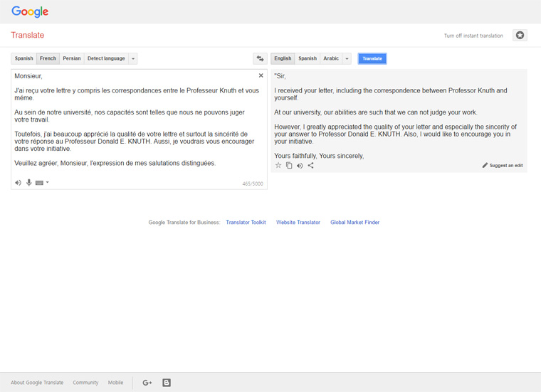This screenshot has width=541, height=392.
Task: Select Spanish as source language
Action: click(x=23, y=58)
